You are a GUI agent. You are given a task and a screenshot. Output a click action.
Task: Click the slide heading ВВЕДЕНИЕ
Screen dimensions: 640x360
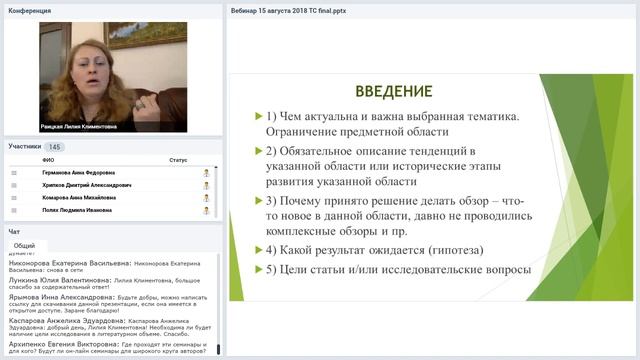pyautogui.click(x=394, y=91)
